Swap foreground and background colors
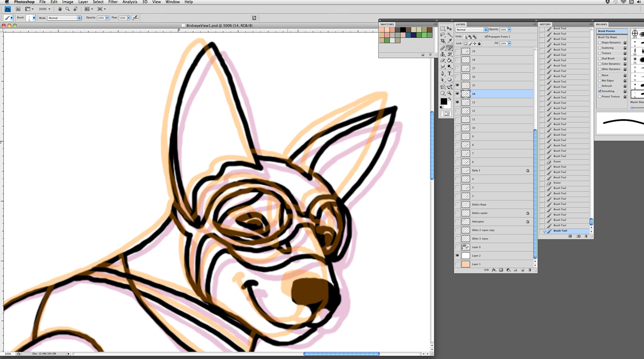 (x=450, y=99)
